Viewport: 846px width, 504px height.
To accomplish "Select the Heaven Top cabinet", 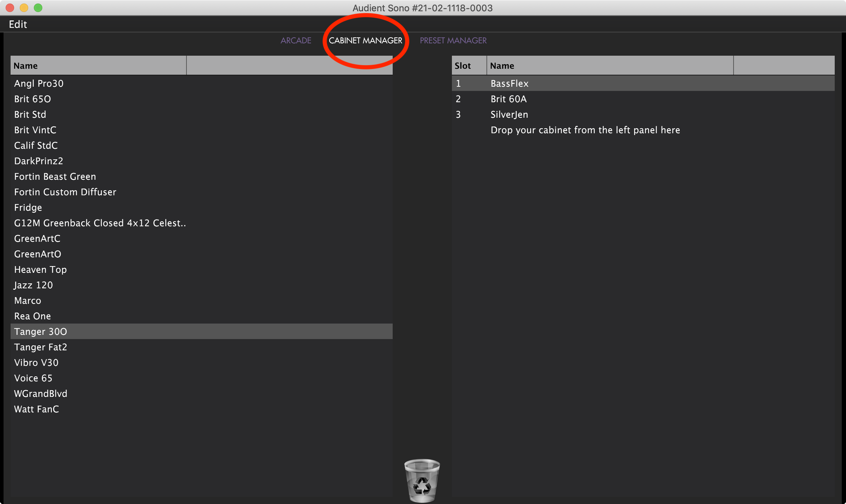I will point(41,270).
